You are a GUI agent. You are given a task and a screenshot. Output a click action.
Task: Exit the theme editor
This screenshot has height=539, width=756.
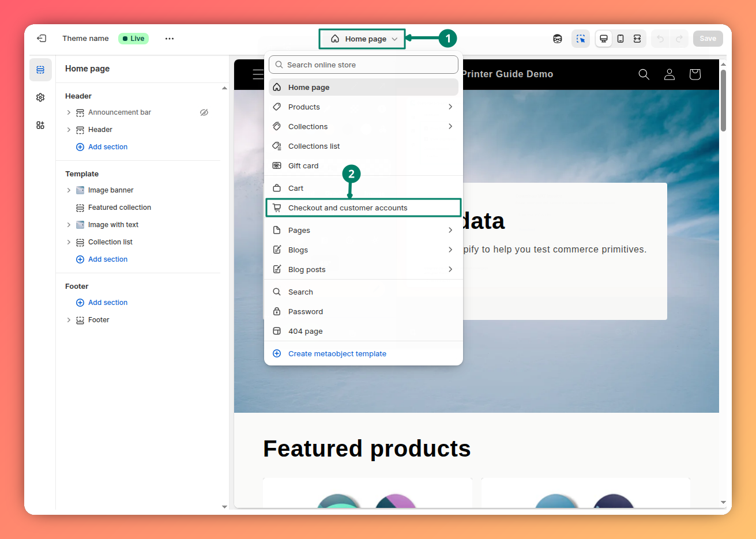pos(41,38)
